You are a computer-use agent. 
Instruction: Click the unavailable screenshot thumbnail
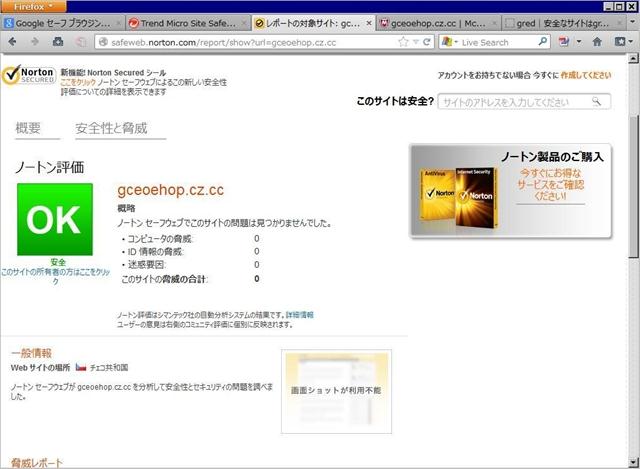click(336, 391)
